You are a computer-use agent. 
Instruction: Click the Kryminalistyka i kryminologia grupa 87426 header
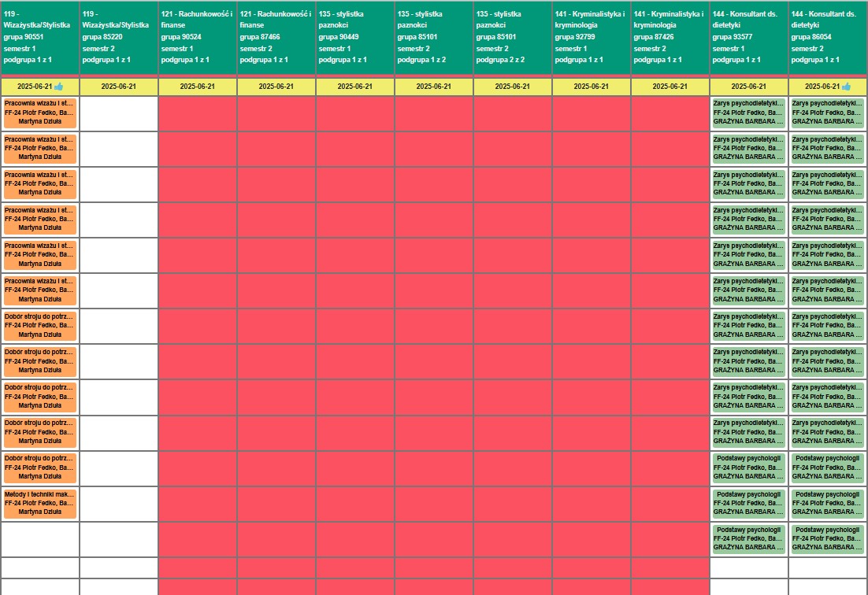pos(670,37)
